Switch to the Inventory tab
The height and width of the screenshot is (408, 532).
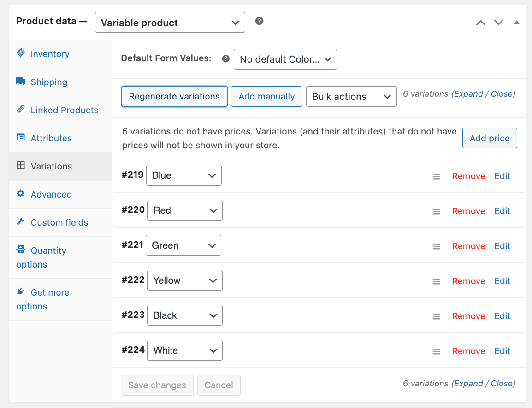tap(61, 54)
